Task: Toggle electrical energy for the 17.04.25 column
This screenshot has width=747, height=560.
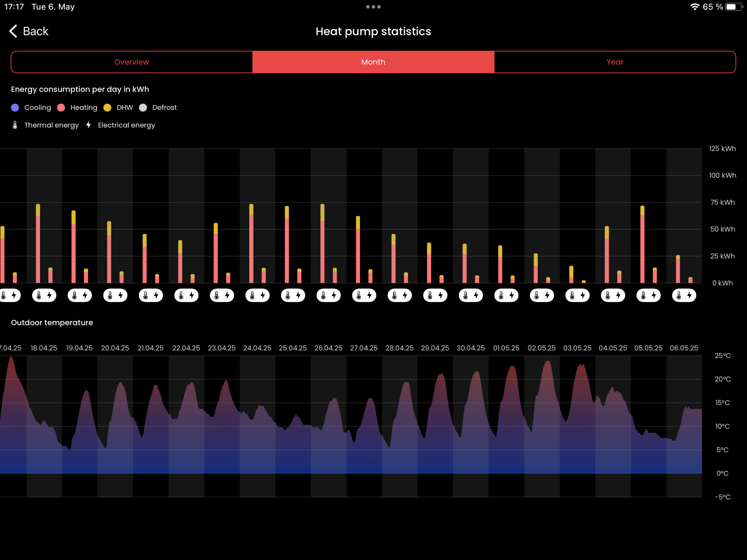Action: (x=14, y=295)
